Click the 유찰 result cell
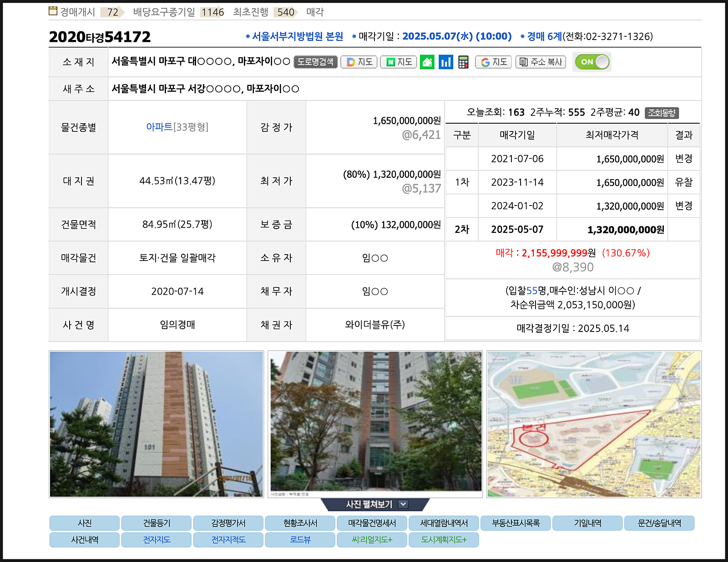This screenshot has height=562, width=728. point(684,182)
